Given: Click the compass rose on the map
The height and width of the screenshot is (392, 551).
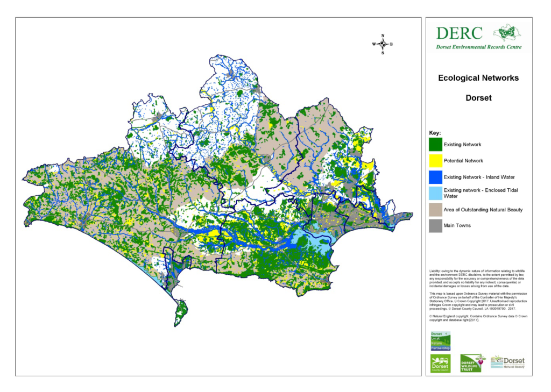Looking at the screenshot, I should [382, 45].
